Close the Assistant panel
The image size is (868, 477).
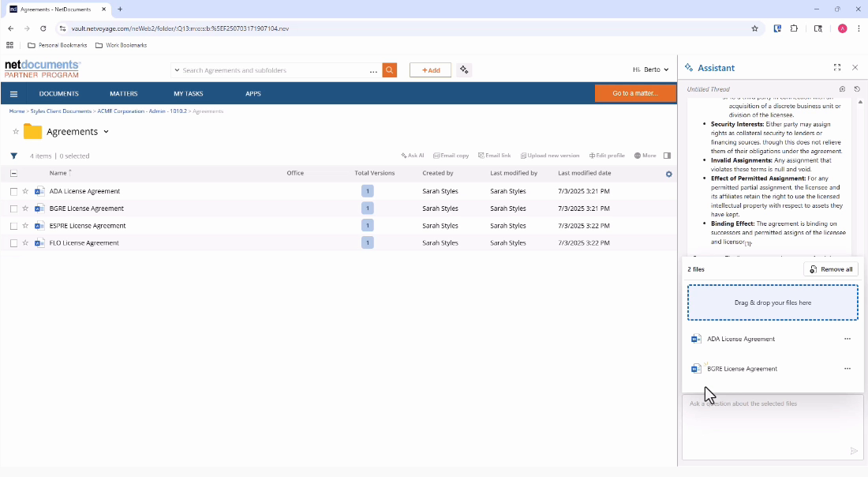point(855,68)
